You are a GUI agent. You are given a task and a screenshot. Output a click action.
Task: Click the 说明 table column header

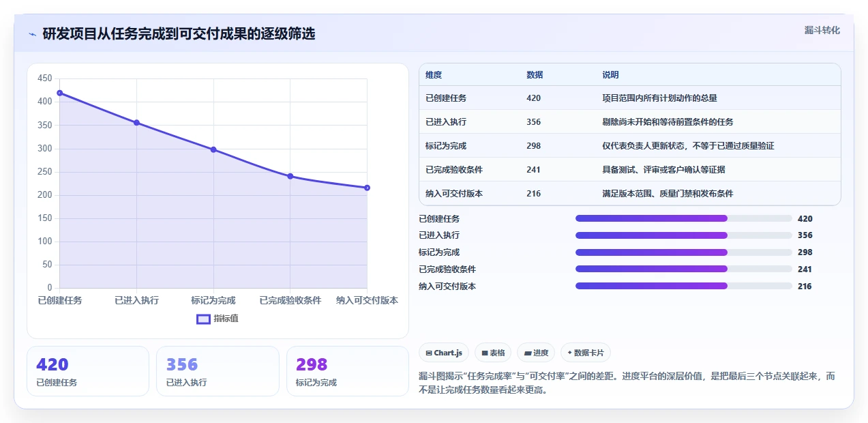point(610,75)
